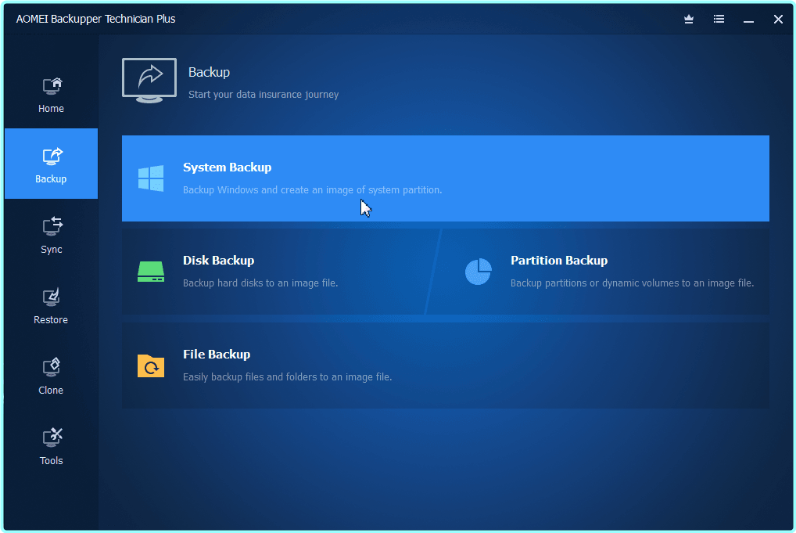
Task: Click 'AOMEI Backupper Technician Plus' window title
Action: pyautogui.click(x=95, y=19)
